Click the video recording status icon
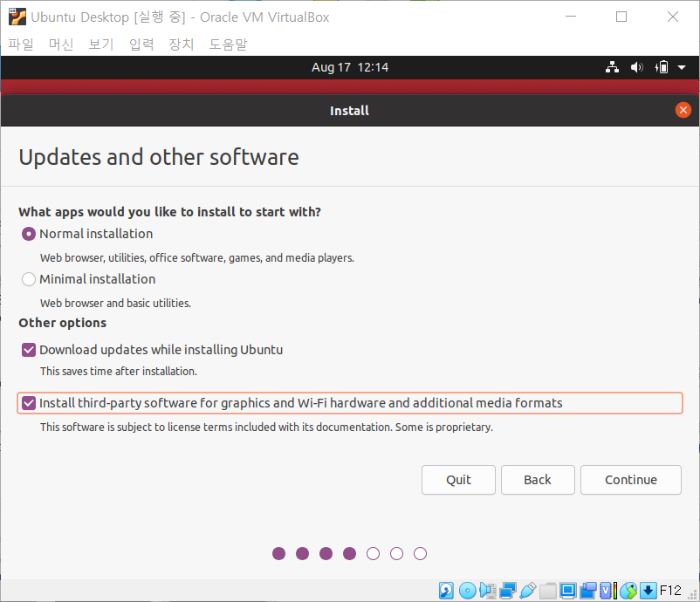The height and width of the screenshot is (602, 700). point(588,591)
